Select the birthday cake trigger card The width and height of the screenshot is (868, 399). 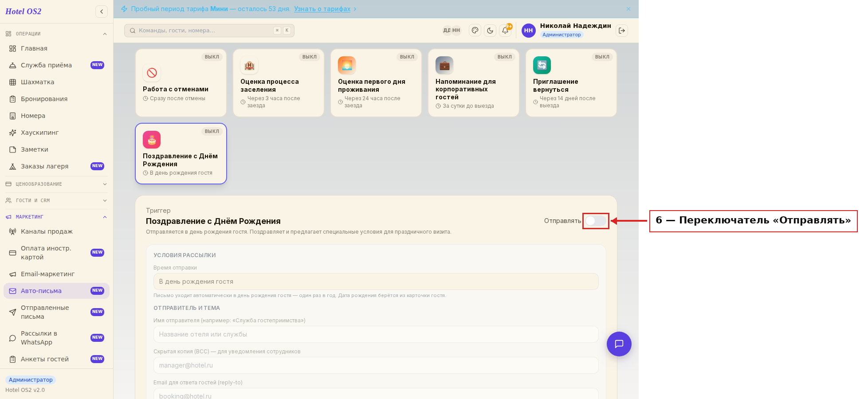(x=181, y=153)
